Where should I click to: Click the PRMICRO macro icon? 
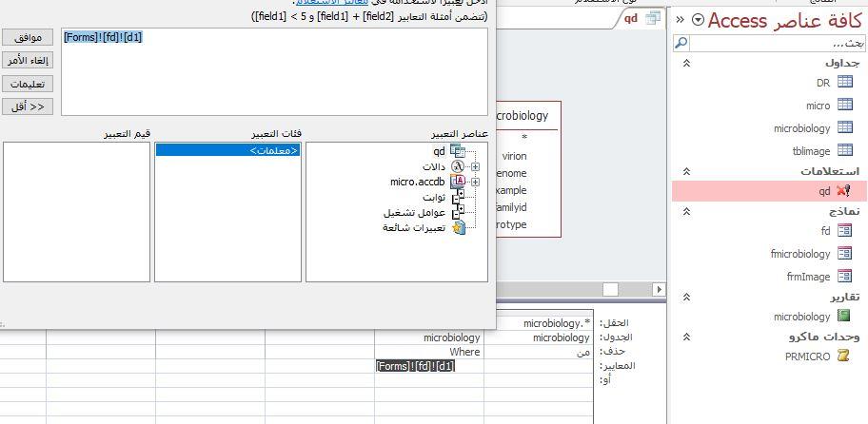tap(843, 356)
